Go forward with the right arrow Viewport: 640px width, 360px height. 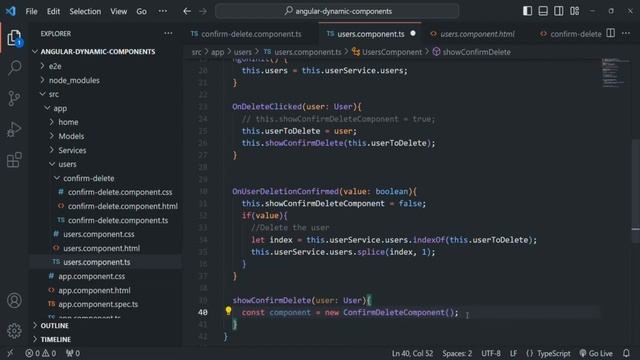tap(203, 11)
